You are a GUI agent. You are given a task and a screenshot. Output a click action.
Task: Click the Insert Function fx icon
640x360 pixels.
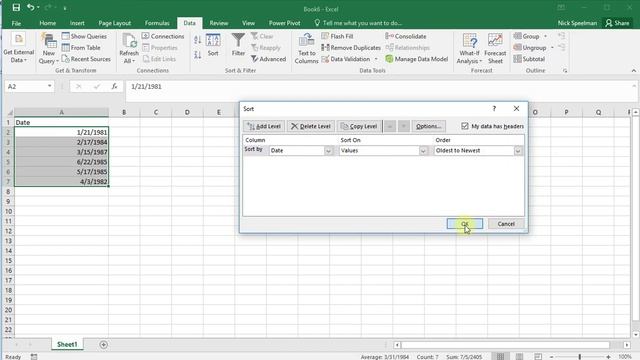114,87
